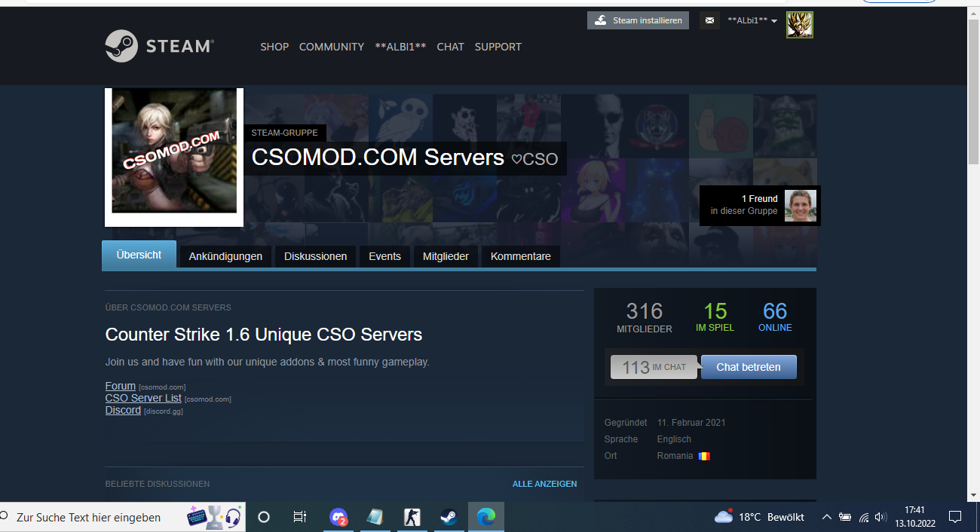
Task: Click the ALLE ANZEIGEN link
Action: (x=544, y=484)
